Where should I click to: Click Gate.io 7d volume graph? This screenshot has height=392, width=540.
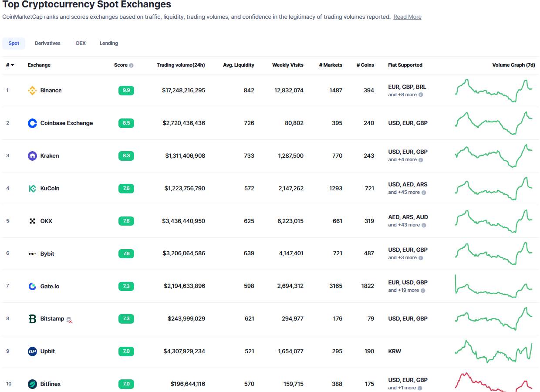pos(494,286)
